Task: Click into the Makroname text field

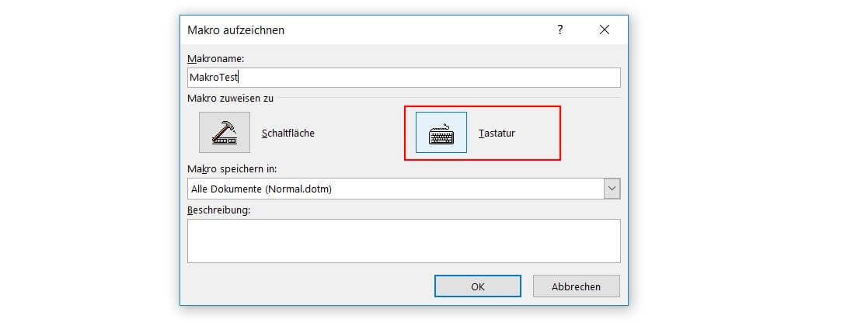Action: [x=404, y=78]
